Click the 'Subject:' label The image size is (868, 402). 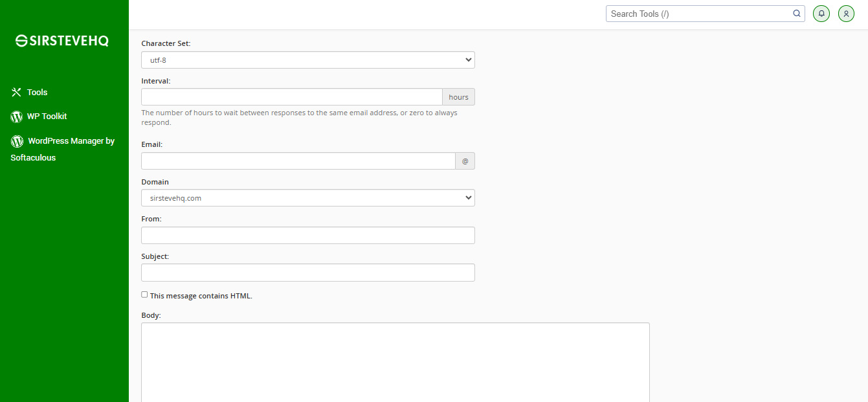pyautogui.click(x=155, y=256)
